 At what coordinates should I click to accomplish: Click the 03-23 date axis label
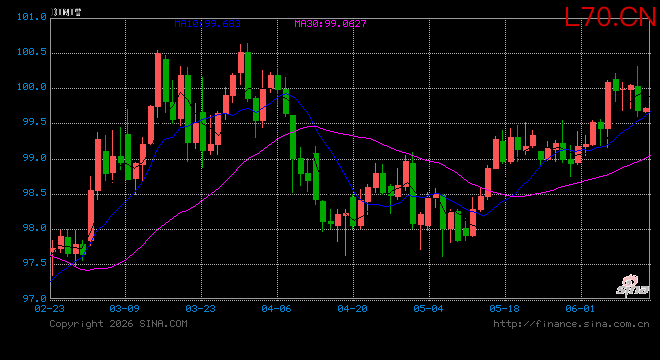coord(200,309)
